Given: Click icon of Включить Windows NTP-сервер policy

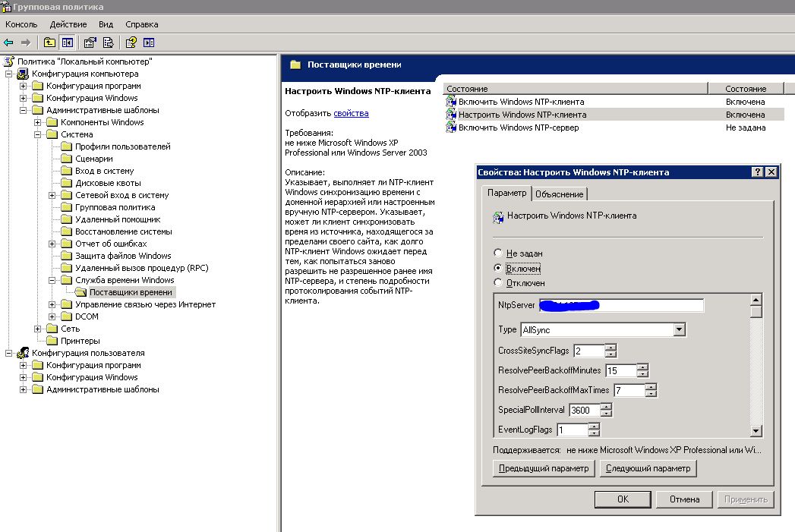Looking at the screenshot, I should click(451, 127).
